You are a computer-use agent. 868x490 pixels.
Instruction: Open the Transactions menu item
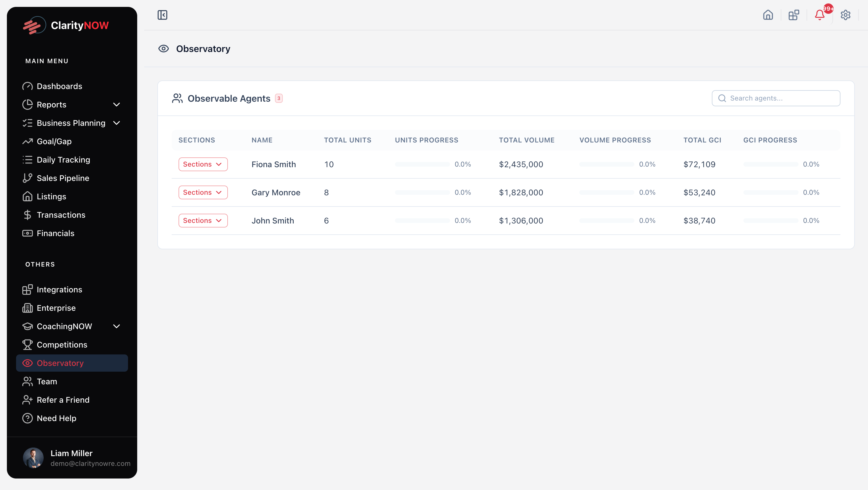pos(61,215)
